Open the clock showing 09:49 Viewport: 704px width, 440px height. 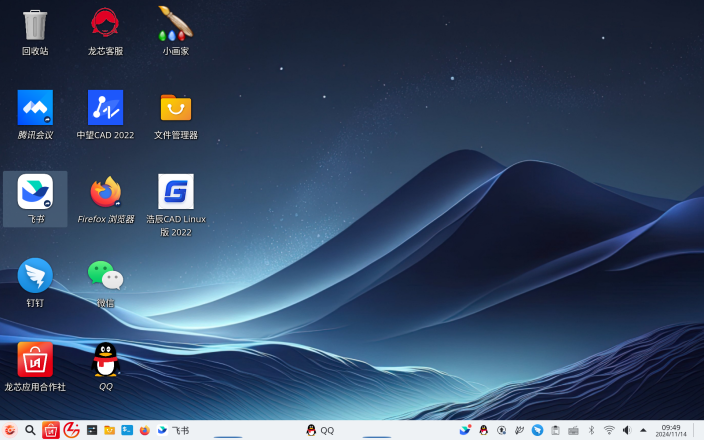point(671,431)
